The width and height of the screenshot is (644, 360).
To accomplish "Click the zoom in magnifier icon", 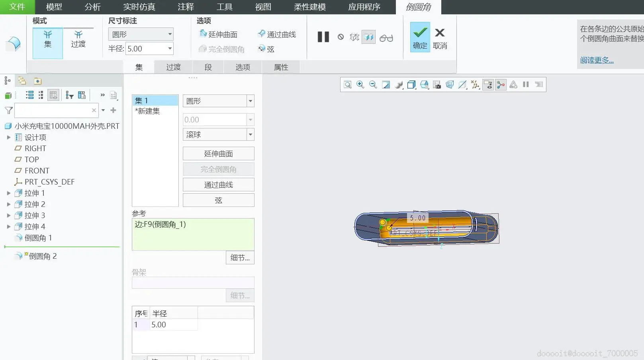I will [x=360, y=85].
